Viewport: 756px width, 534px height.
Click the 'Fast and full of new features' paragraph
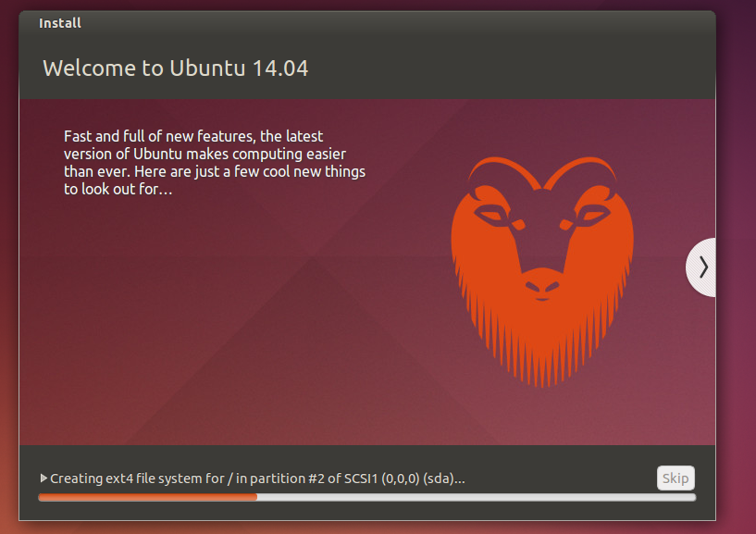point(215,163)
